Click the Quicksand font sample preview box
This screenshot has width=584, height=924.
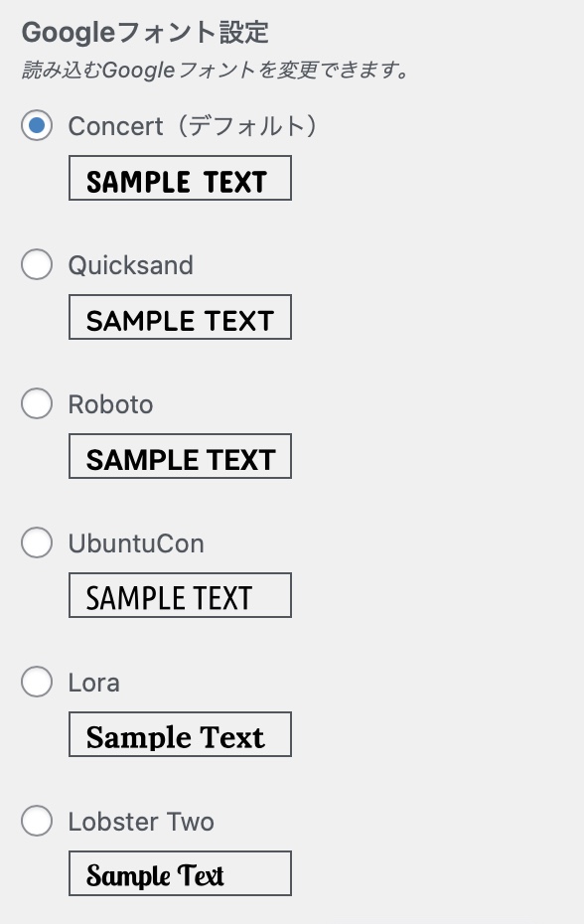[x=181, y=317]
